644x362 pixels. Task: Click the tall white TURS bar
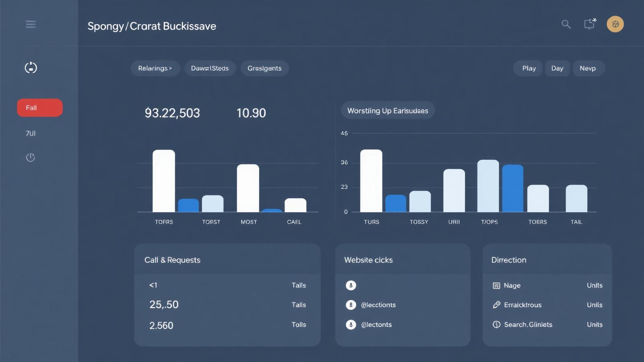[x=371, y=181]
